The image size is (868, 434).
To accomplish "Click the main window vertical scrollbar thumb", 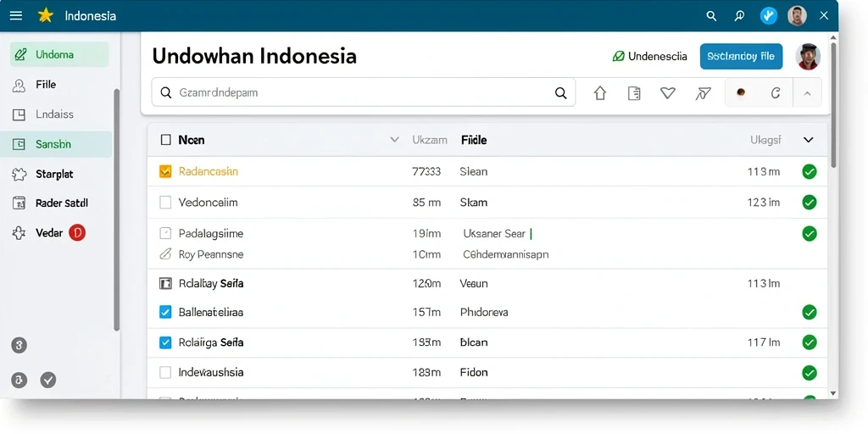I will pyautogui.click(x=834, y=105).
